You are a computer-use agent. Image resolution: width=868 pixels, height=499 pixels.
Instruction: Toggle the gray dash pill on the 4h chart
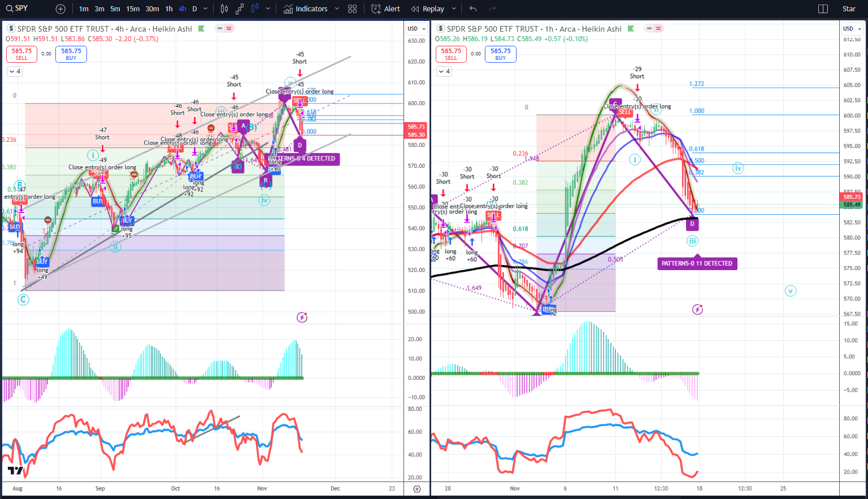pyautogui.click(x=220, y=28)
